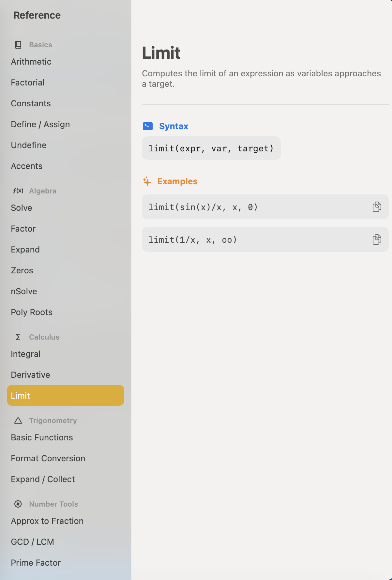
Task: Select Factorial in the sidebar
Action: tap(28, 83)
